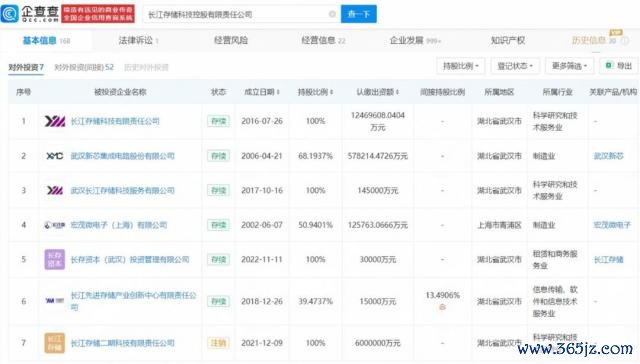Screen dimensions: 640x364
Task: Open 武汉新芯集成电路股份有限公司 link
Action: (x=122, y=156)
